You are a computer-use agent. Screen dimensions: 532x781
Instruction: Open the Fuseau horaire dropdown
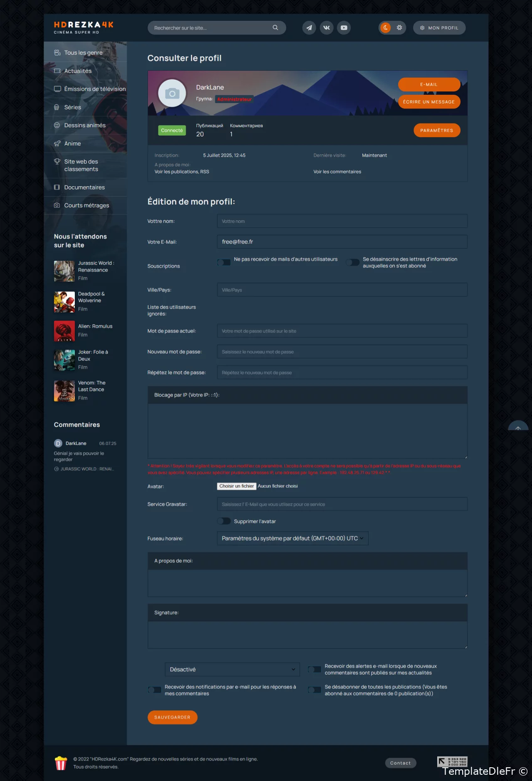click(293, 538)
